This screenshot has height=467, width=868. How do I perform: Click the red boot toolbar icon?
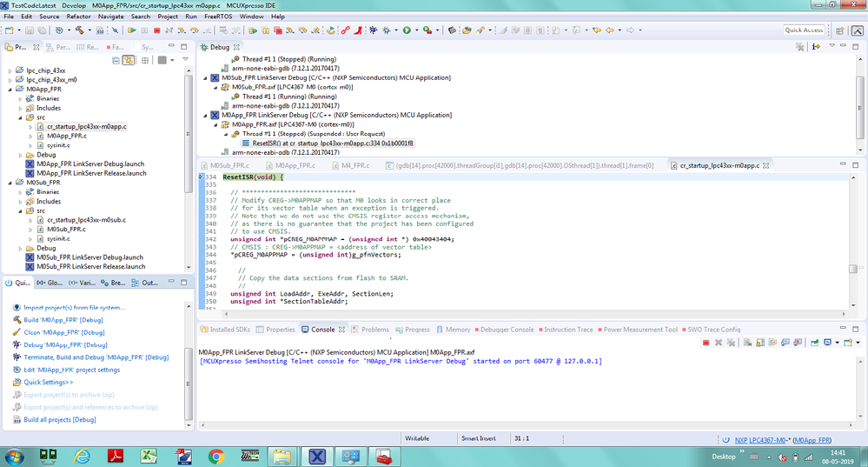(358, 30)
